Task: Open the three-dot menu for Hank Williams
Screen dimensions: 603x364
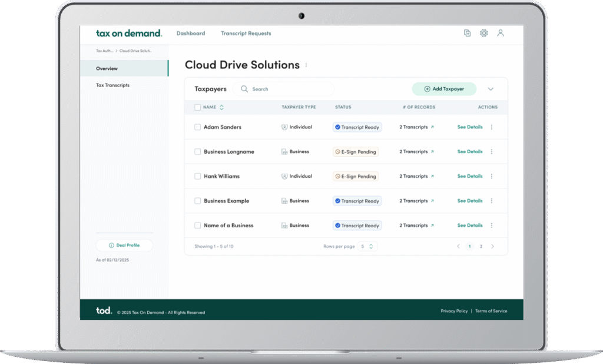Action: point(492,176)
